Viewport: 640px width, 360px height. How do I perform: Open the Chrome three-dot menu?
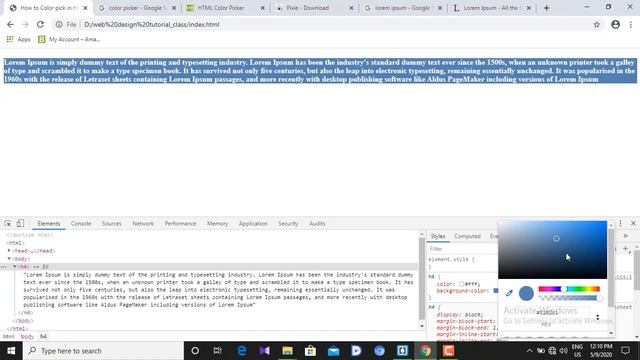(x=631, y=24)
